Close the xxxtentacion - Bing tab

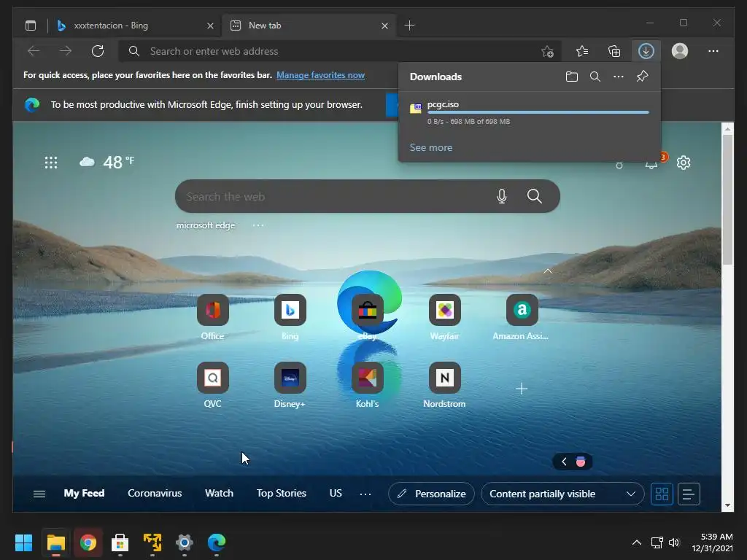[x=210, y=26]
